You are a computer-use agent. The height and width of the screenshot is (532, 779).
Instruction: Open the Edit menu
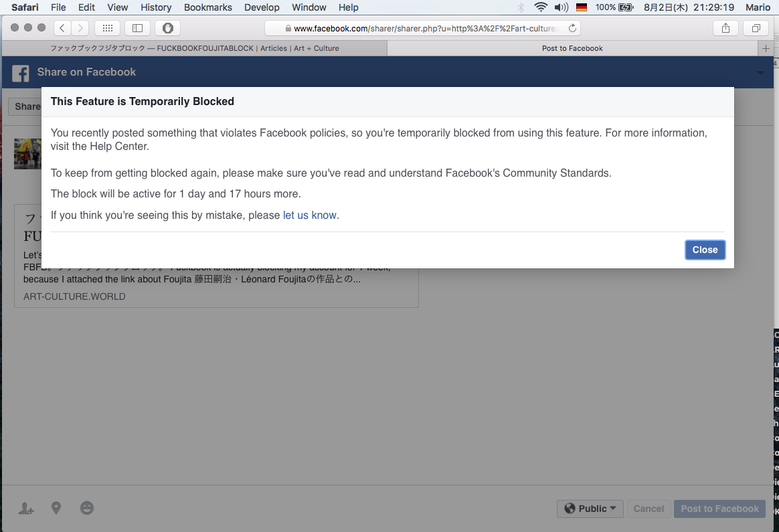click(x=86, y=7)
